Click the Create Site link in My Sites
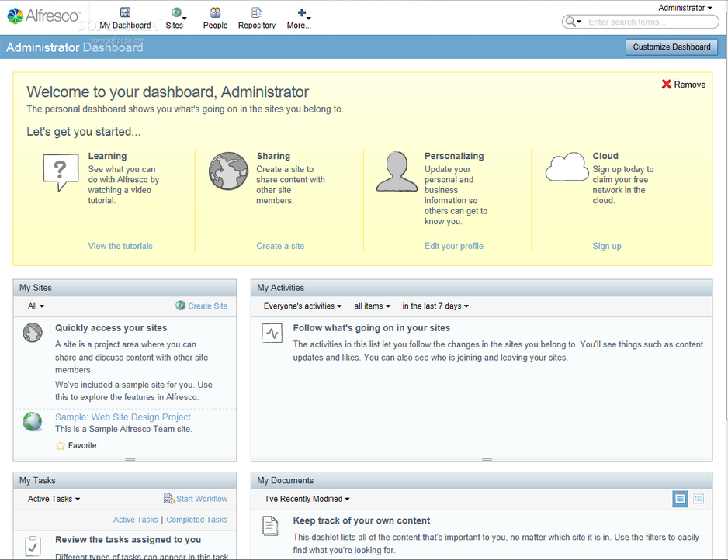This screenshot has width=728, height=560. pyautogui.click(x=207, y=306)
